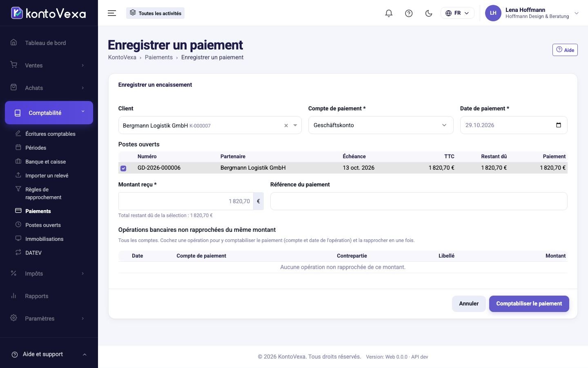Click the Paramètres gear icon

point(13,318)
